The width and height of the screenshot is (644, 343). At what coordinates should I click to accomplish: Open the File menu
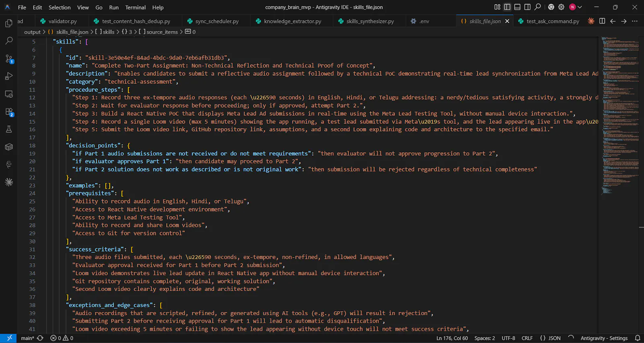pos(22,7)
